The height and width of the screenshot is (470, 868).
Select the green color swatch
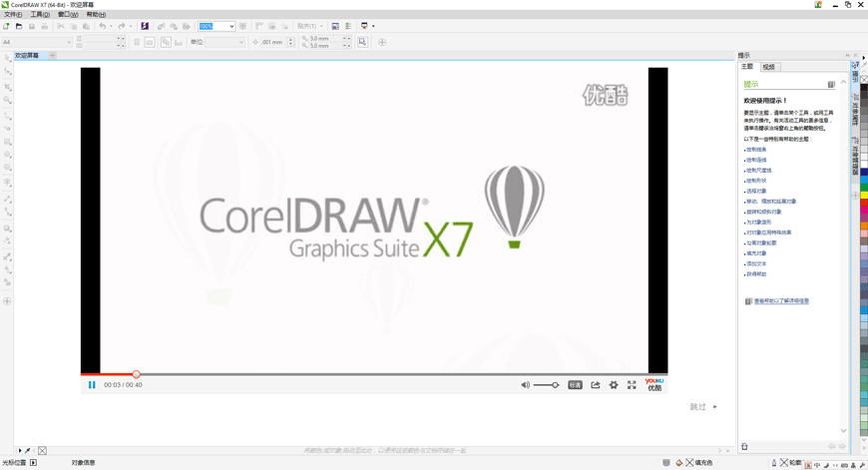[x=864, y=189]
